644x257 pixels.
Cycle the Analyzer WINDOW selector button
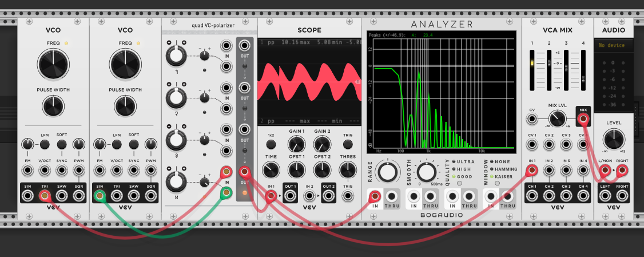(x=498, y=183)
